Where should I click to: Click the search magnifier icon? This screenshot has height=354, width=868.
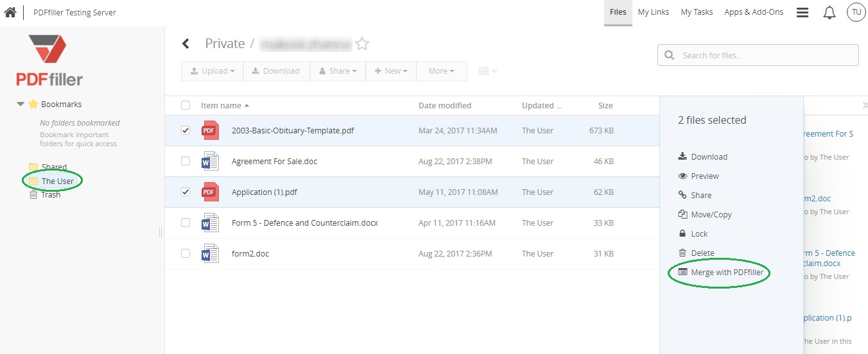point(670,55)
